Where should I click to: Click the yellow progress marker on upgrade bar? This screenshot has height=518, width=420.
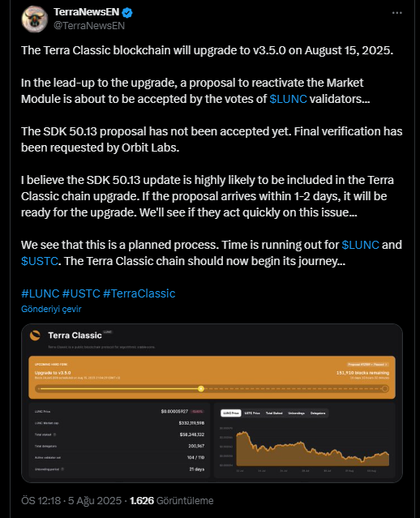click(201, 389)
